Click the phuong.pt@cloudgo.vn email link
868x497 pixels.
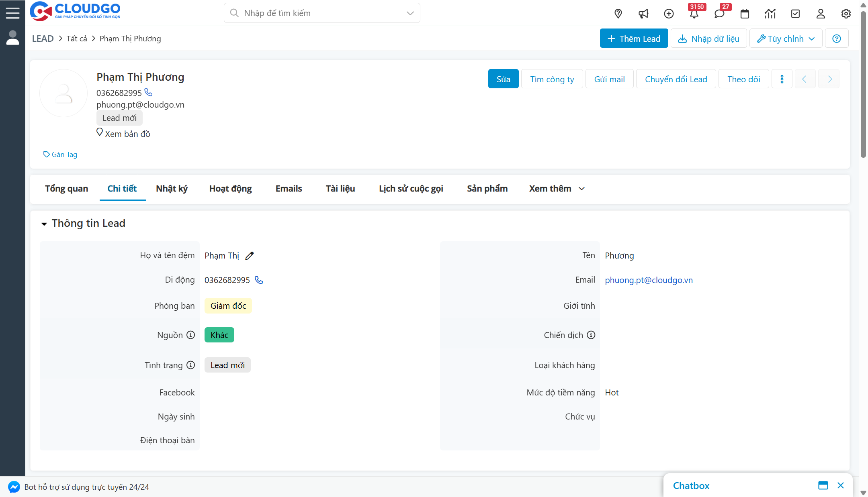coord(649,280)
